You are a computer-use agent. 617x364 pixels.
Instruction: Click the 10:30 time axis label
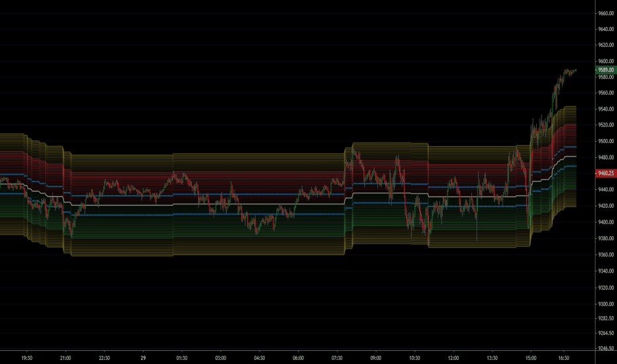414,358
